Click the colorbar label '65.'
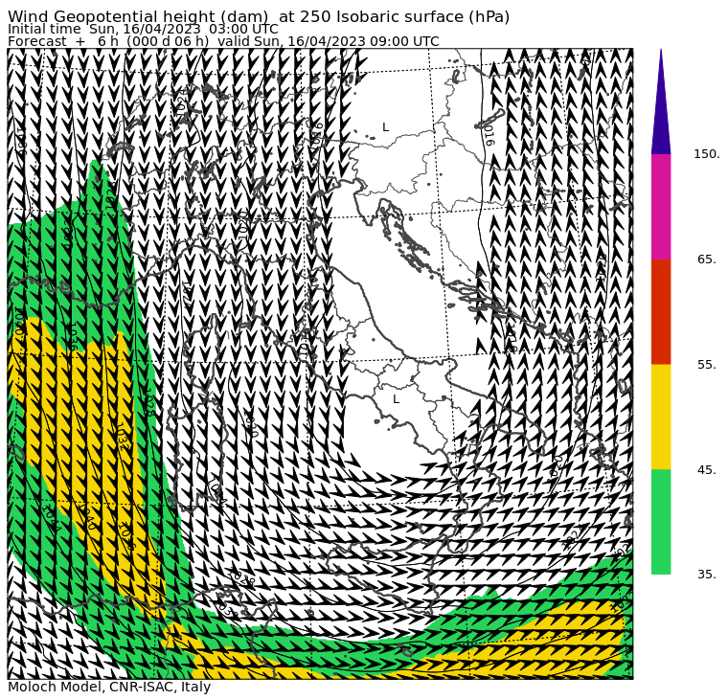728x700 pixels. coord(707,260)
